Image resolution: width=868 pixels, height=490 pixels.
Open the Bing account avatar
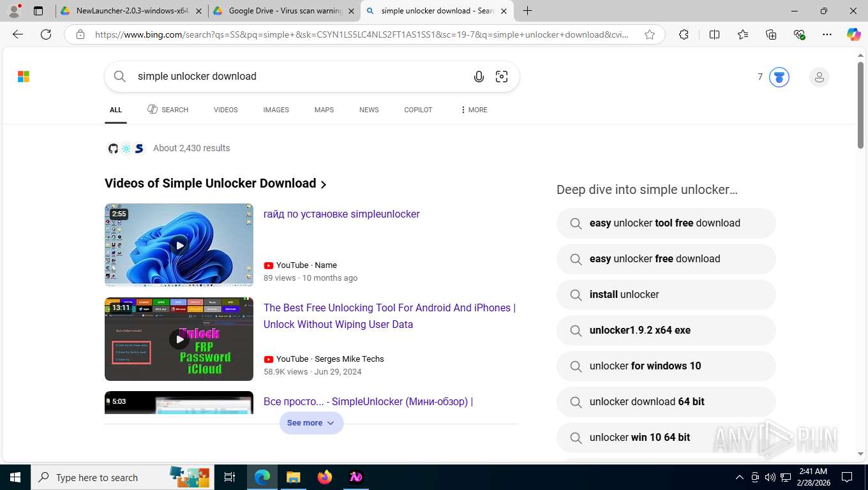click(x=819, y=77)
